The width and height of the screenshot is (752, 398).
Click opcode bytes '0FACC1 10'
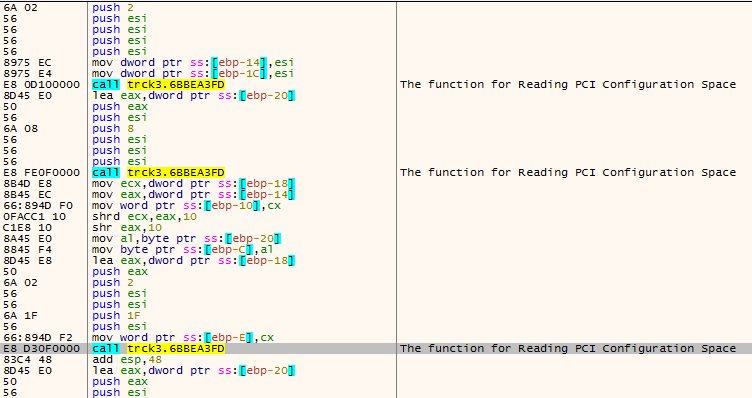click(x=34, y=217)
